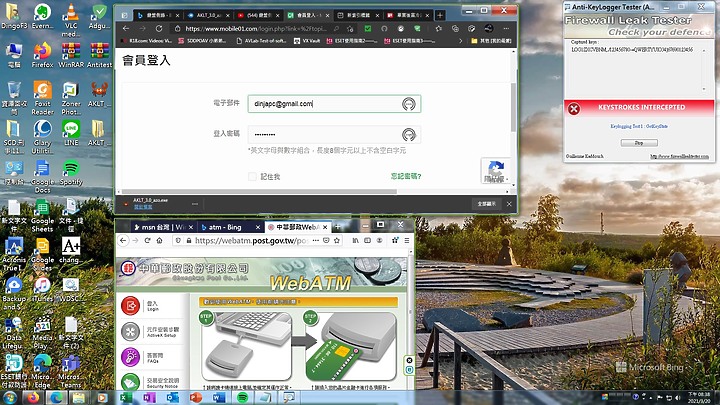Open WinRAR desktop icon
720x405 pixels.
pos(71,55)
